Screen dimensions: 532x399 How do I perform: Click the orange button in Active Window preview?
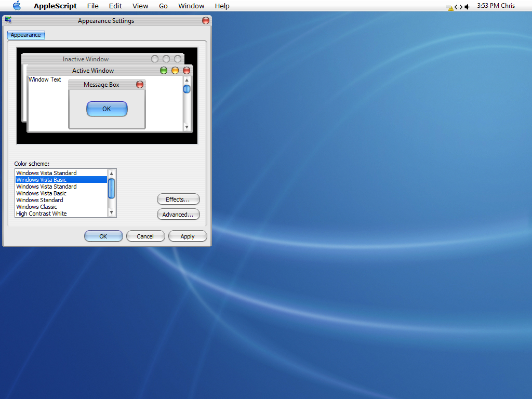click(x=175, y=71)
